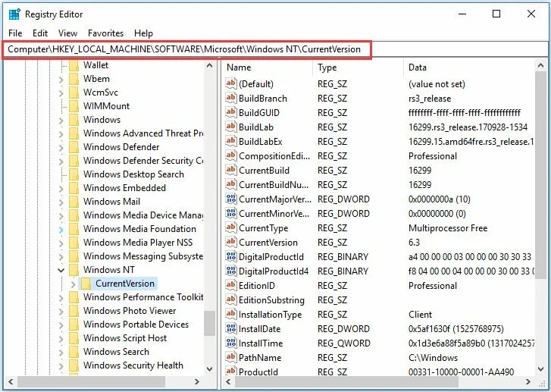
Task: Select the Windows Messaging Subsystem key
Action: pos(143,256)
